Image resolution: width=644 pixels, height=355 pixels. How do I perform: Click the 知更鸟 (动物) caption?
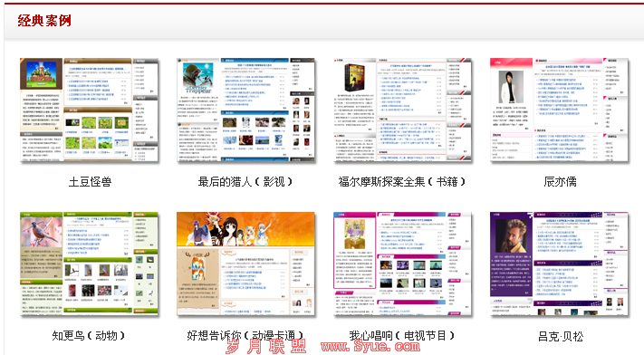tap(89, 336)
